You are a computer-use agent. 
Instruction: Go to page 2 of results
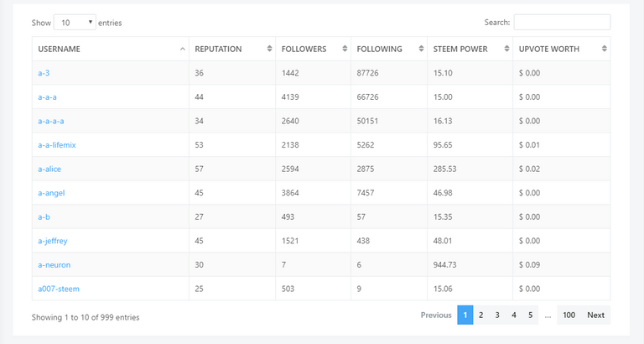pos(481,315)
